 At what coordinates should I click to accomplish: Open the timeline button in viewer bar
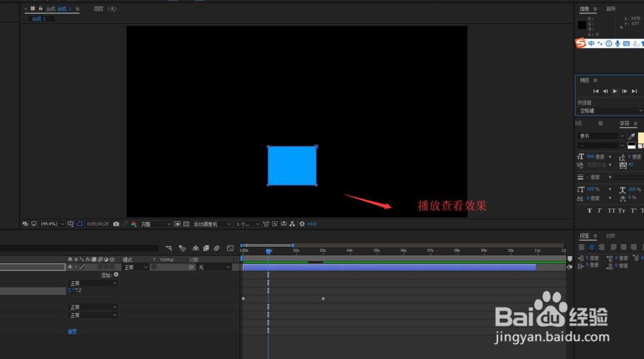(283, 224)
